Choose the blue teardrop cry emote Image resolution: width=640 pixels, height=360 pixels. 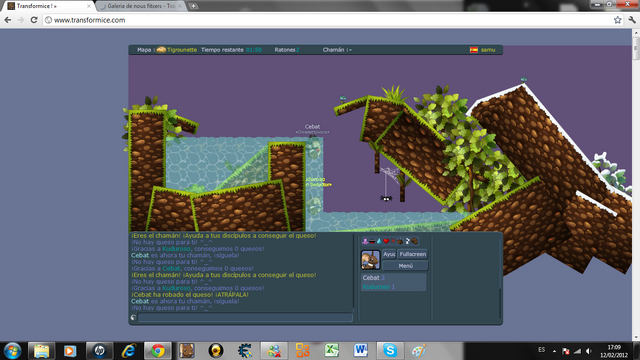click(x=379, y=241)
